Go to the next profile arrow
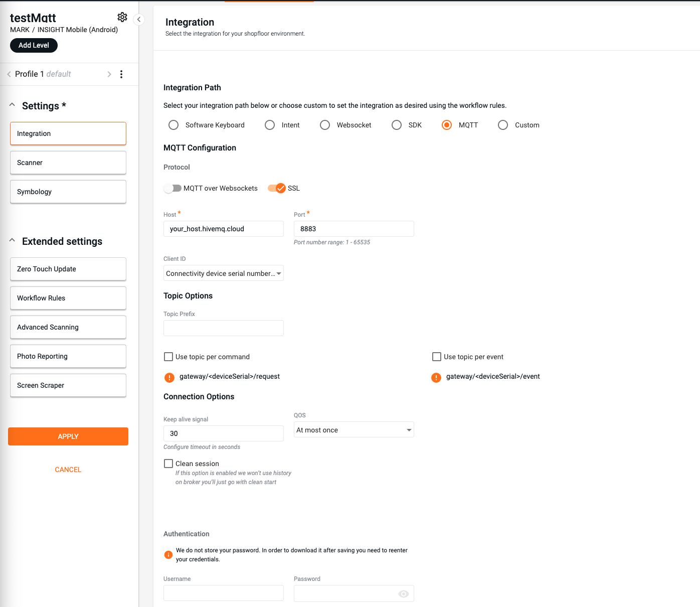Image resolution: width=700 pixels, height=607 pixels. point(109,74)
